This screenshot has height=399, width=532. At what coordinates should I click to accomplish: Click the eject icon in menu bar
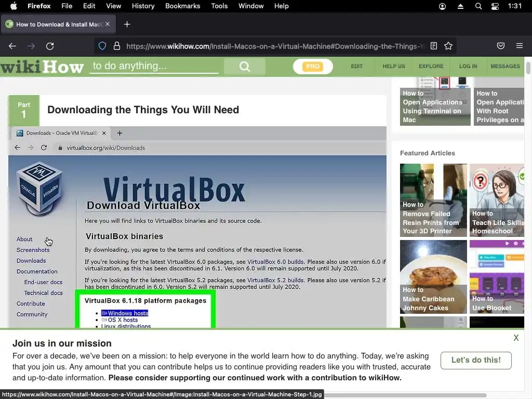coord(460,6)
